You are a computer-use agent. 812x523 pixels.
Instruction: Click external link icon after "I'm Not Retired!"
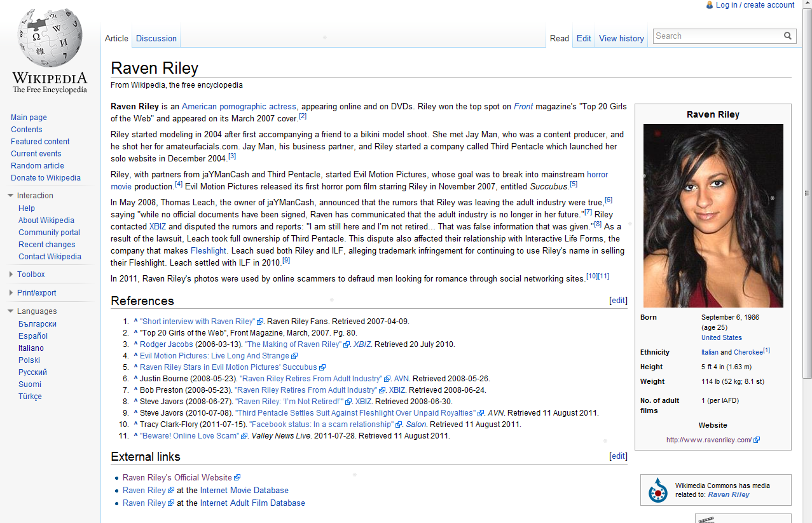click(x=348, y=402)
